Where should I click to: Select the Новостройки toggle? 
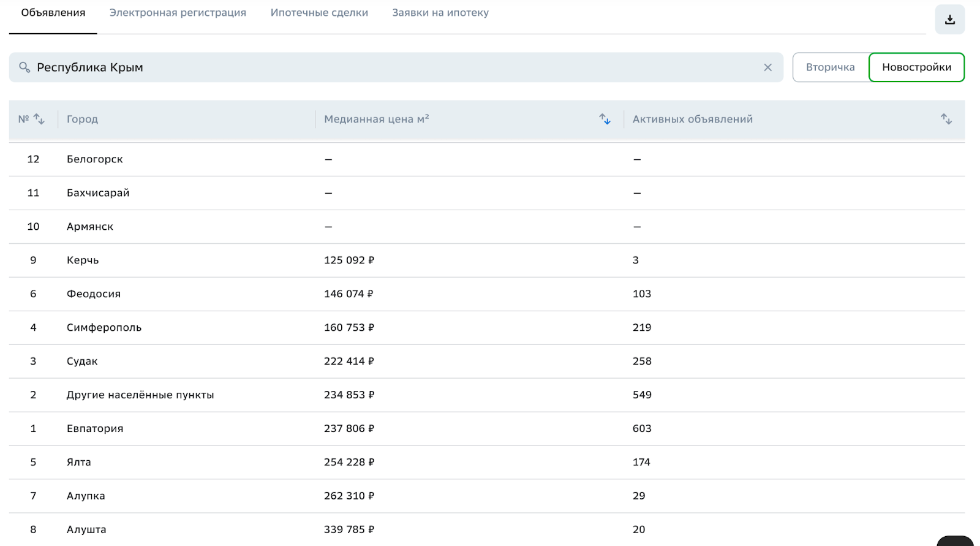pos(916,67)
